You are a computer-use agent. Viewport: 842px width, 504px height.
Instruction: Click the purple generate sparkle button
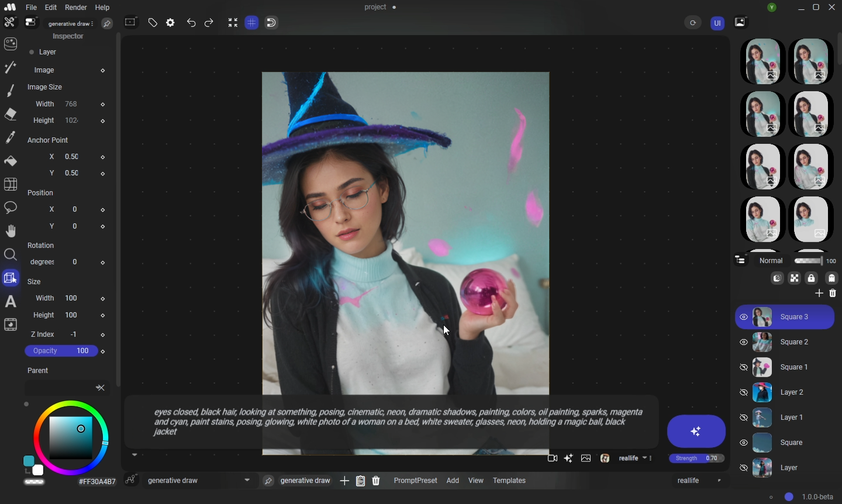point(696,431)
